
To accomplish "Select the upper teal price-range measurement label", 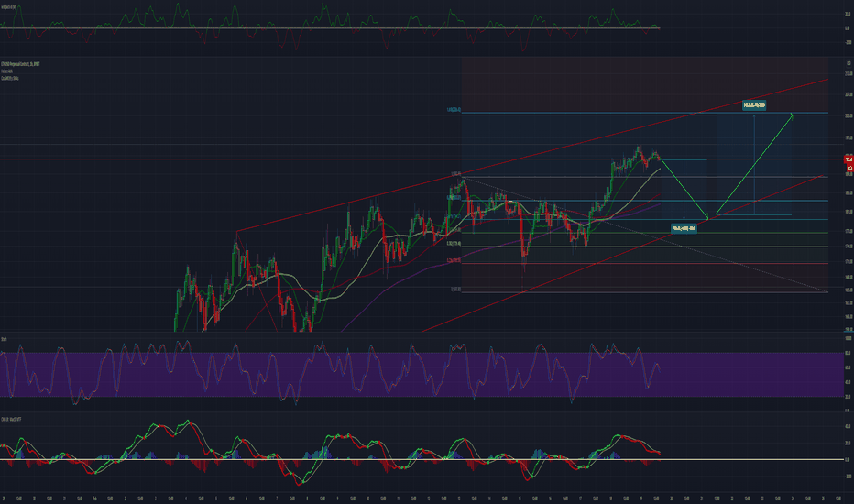I will click(754, 105).
